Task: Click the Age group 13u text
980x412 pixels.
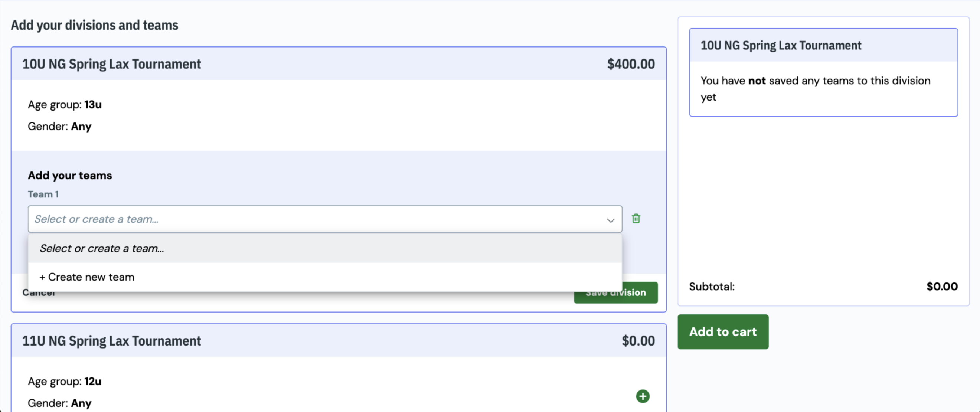Action: coord(65,104)
